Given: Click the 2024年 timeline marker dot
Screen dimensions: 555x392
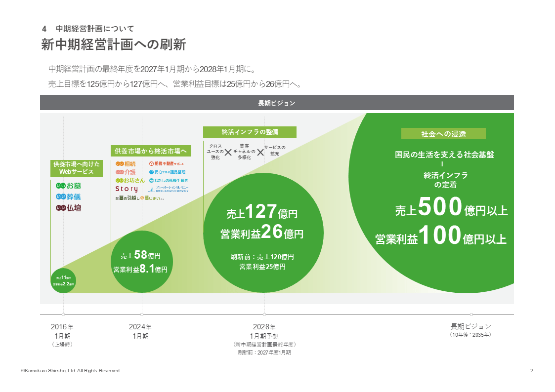Looking at the screenshot, I should (142, 314).
